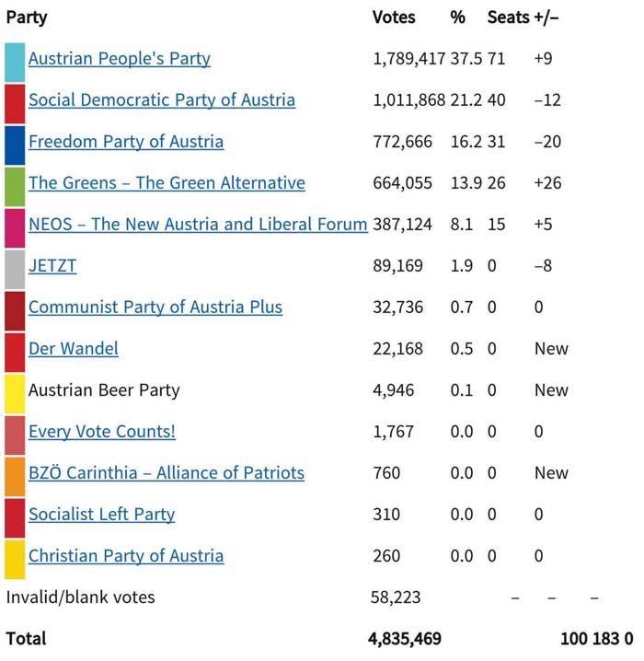Screen dimensions: 644x661
Task: Open Communist Party of Austria Plus link
Action: 155,307
